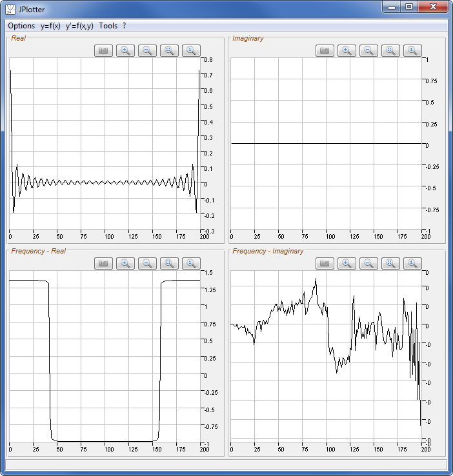Image resolution: width=453 pixels, height=476 pixels.
Task: Open the ? help menu
Action: pyautogui.click(x=125, y=26)
